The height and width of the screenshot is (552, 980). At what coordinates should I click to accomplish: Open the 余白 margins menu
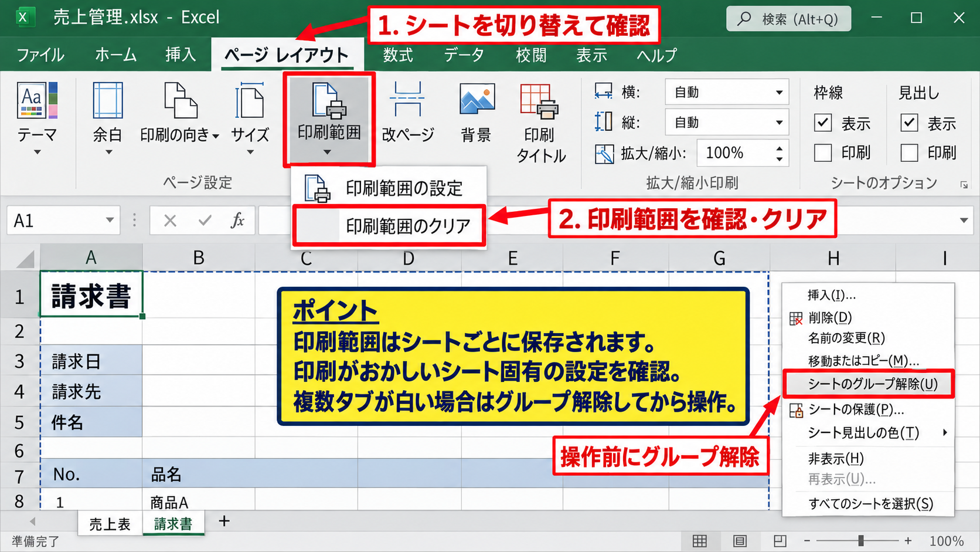coord(108,119)
